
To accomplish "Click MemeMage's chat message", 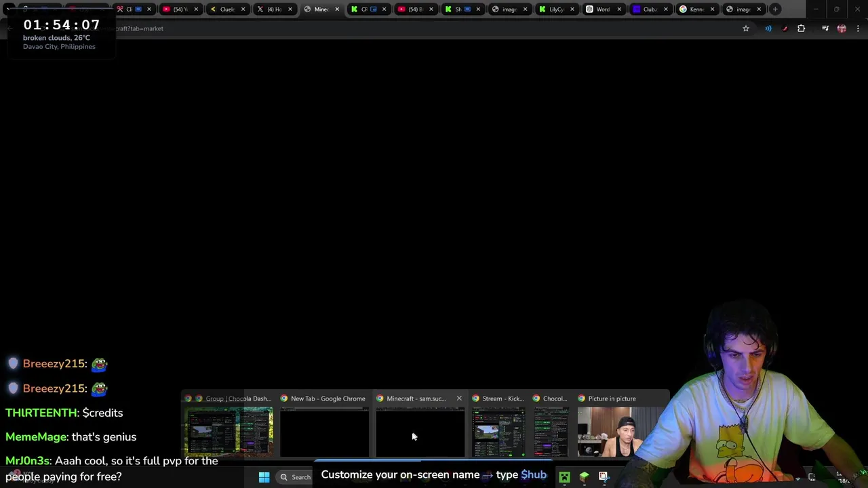I will (71, 437).
